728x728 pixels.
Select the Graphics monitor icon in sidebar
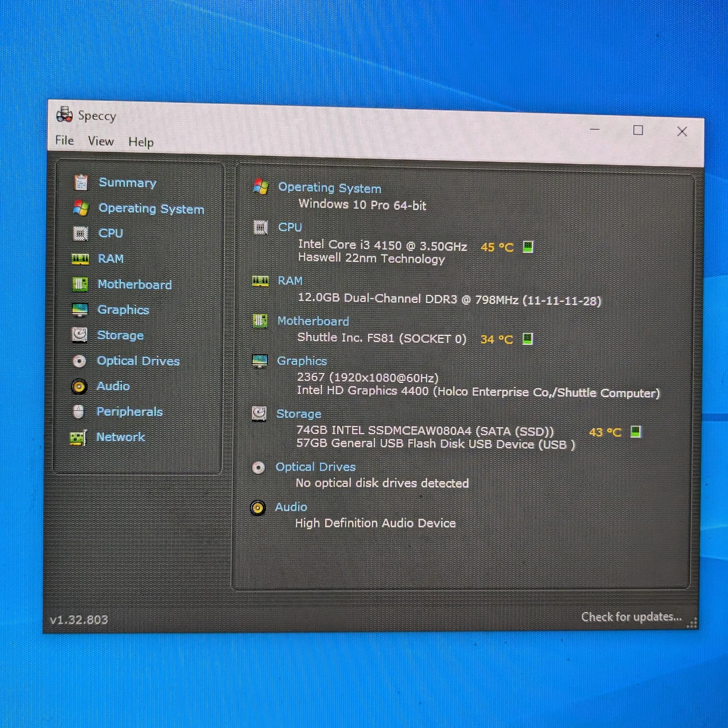[80, 310]
